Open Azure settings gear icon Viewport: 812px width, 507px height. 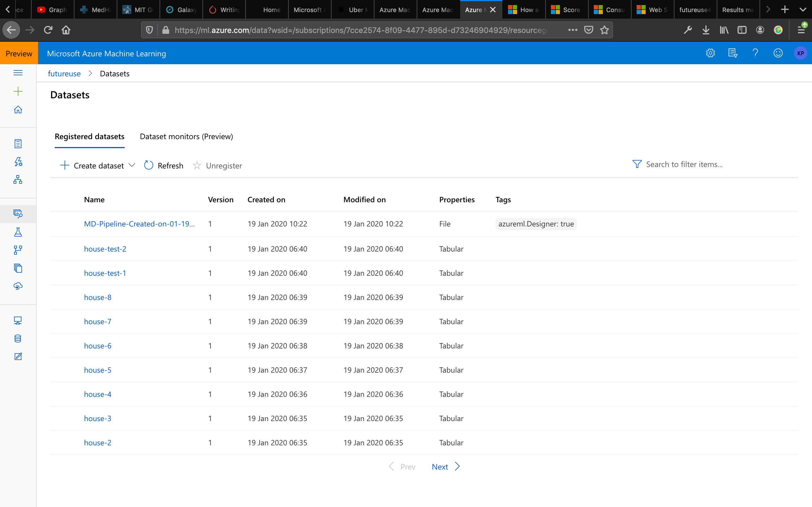coord(710,53)
